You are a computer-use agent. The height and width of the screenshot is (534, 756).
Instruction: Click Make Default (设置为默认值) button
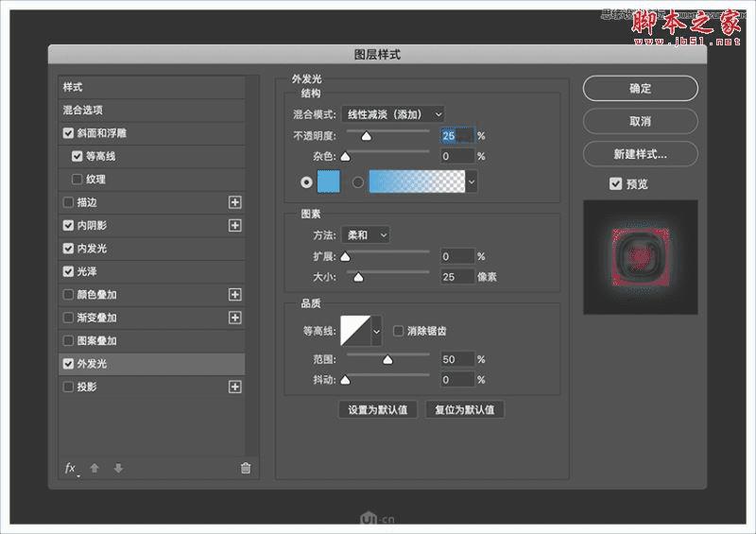pyautogui.click(x=378, y=409)
